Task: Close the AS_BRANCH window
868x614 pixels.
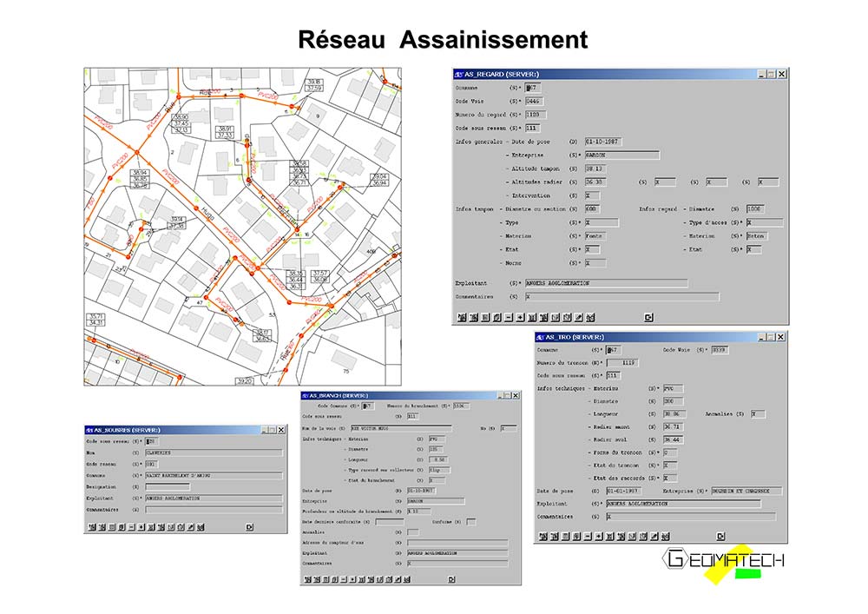Action: point(516,395)
